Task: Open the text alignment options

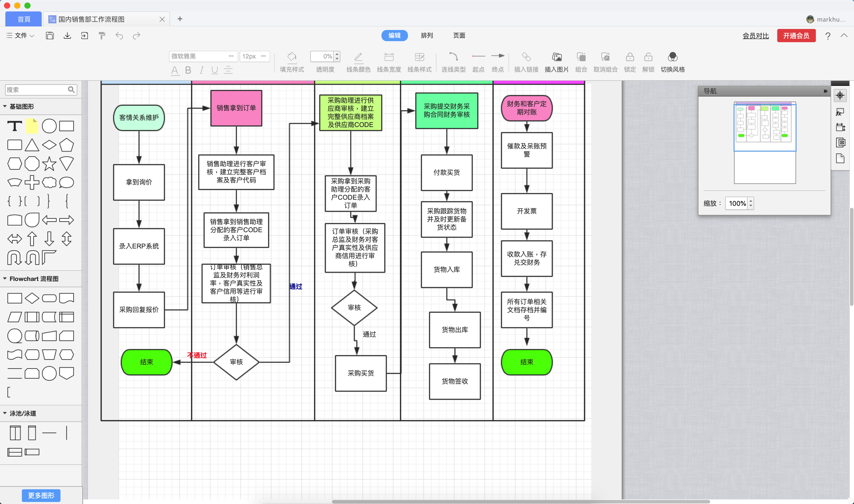Action: coord(228,70)
